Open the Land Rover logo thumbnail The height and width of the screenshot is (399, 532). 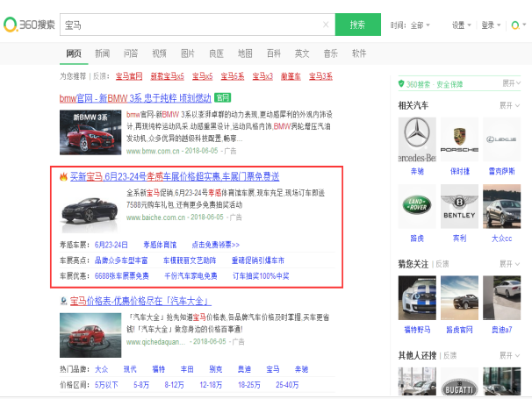417,206
